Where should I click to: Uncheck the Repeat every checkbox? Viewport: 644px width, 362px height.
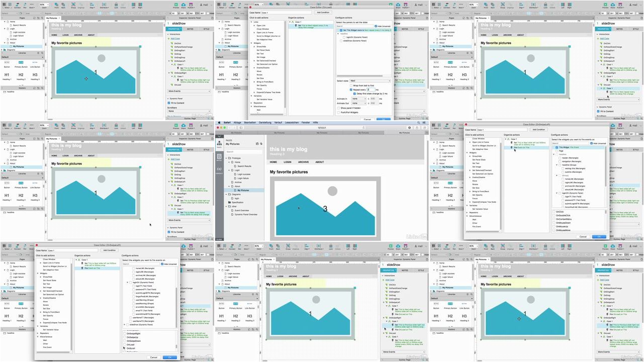[x=351, y=89]
